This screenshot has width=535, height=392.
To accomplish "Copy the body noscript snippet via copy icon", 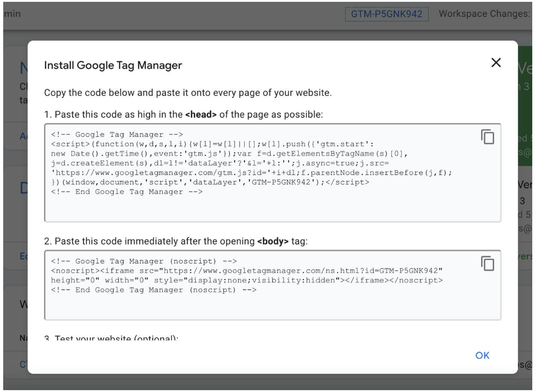I will (x=487, y=263).
